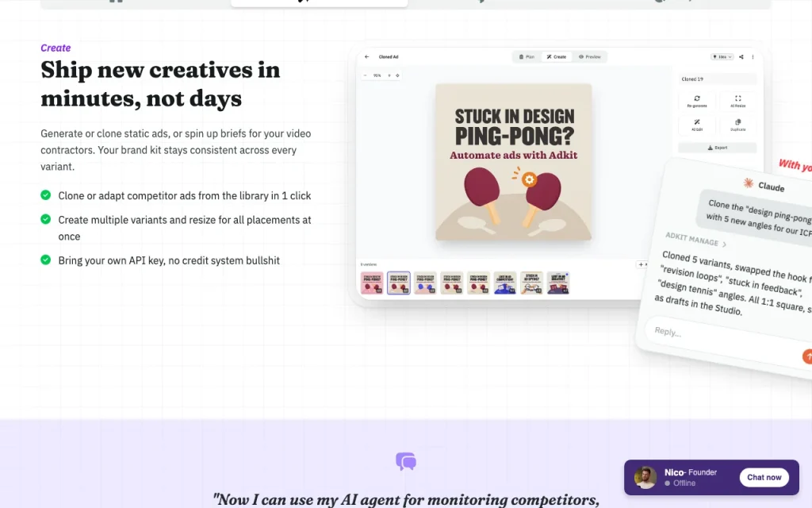Click the Automate ads with Adkit subtitle
Viewport: 812px width, 508px height.
513,155
